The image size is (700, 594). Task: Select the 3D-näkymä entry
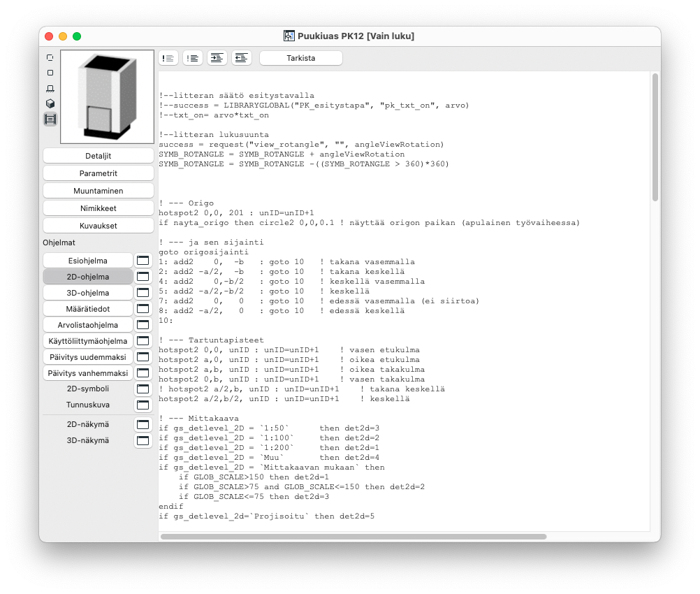[88, 440]
